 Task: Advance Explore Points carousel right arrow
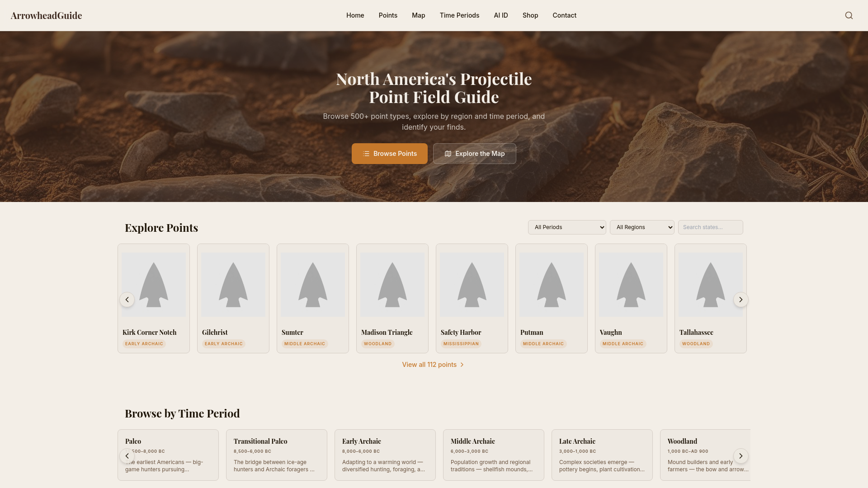point(741,300)
